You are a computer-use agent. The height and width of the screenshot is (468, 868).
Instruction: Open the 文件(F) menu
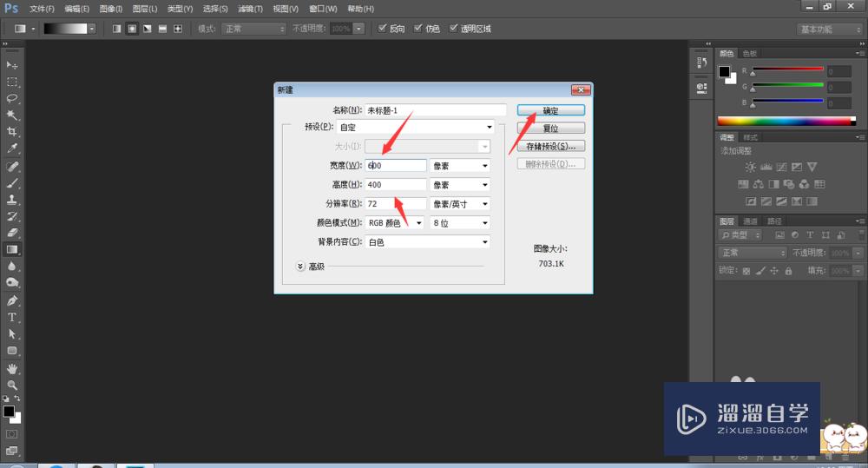[x=42, y=9]
